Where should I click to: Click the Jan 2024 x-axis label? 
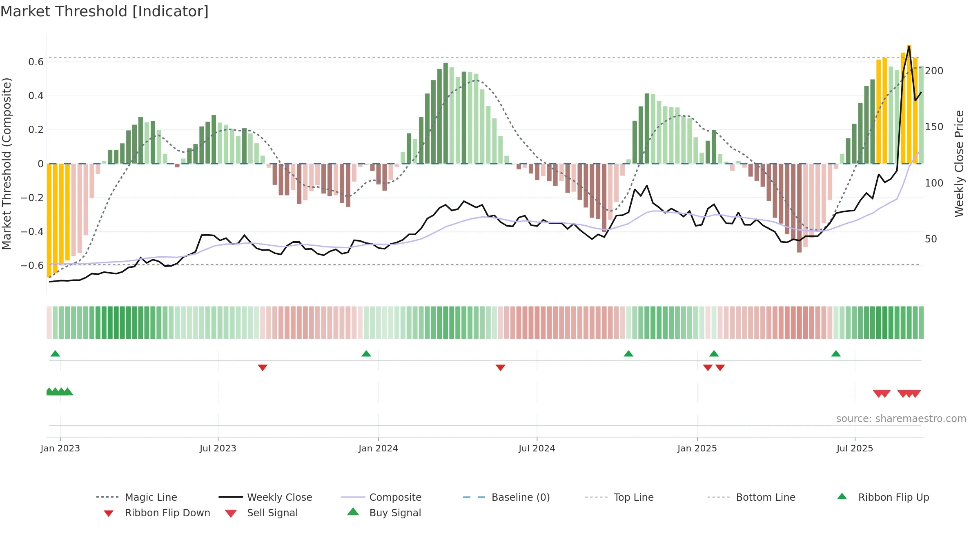pos(379,448)
